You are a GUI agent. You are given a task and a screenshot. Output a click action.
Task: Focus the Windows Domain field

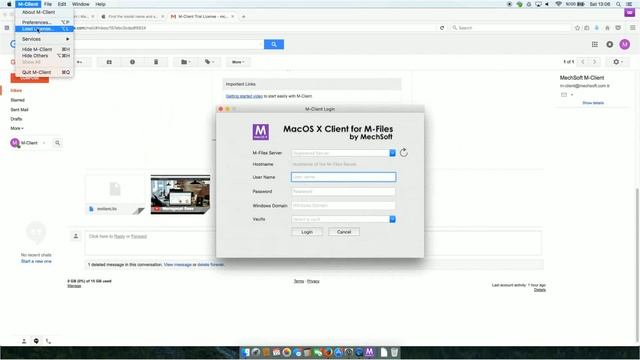(343, 206)
